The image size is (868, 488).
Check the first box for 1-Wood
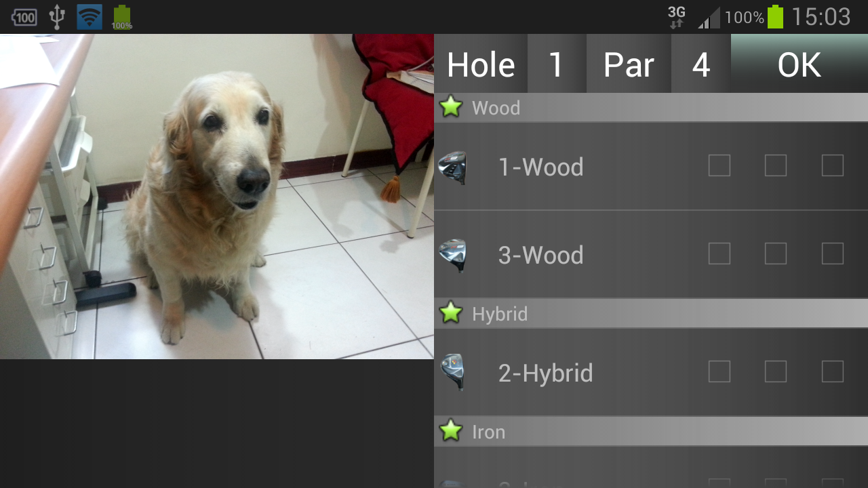tap(719, 165)
